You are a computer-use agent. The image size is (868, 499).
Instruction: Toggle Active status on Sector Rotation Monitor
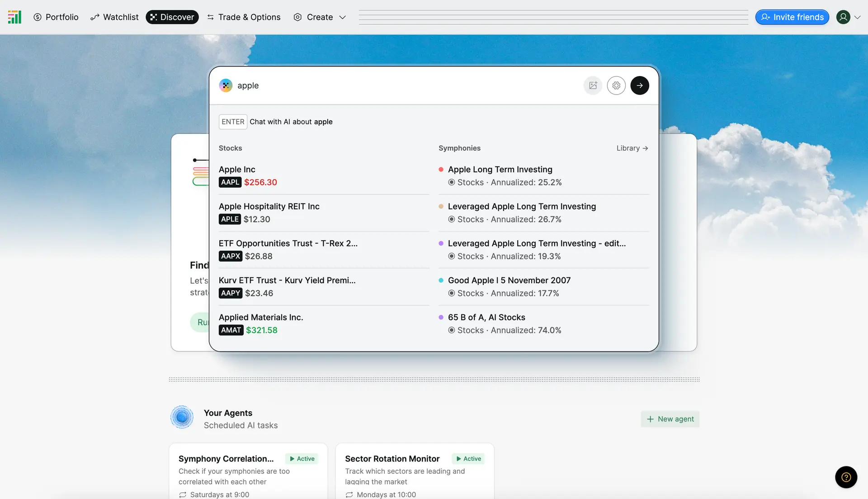[468, 459]
